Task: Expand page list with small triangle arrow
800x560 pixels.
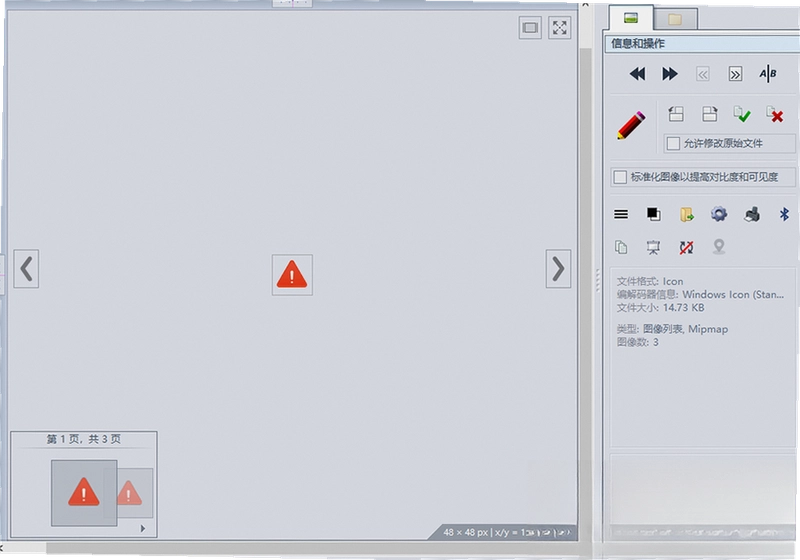Action: 143,528
